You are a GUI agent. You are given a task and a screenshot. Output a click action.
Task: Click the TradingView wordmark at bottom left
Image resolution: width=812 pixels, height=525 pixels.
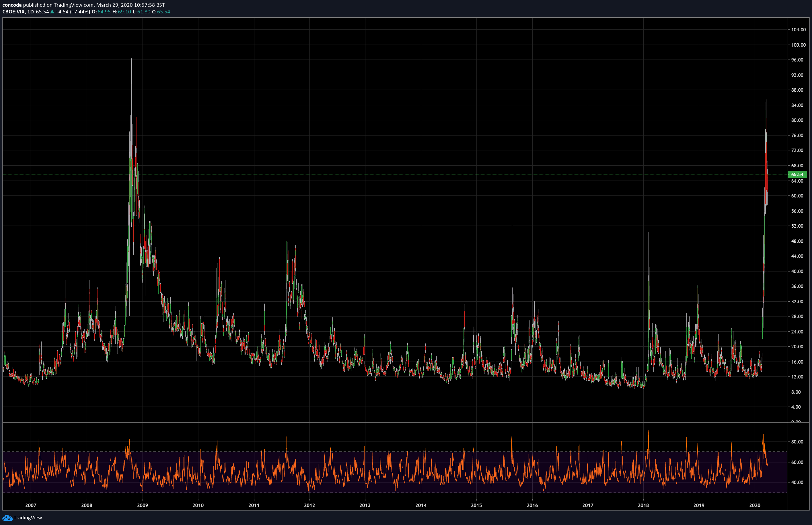click(28, 517)
